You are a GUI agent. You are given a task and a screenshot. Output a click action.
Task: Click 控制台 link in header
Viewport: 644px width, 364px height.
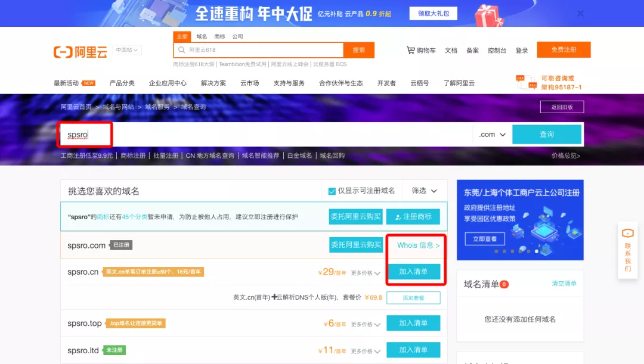[497, 51]
